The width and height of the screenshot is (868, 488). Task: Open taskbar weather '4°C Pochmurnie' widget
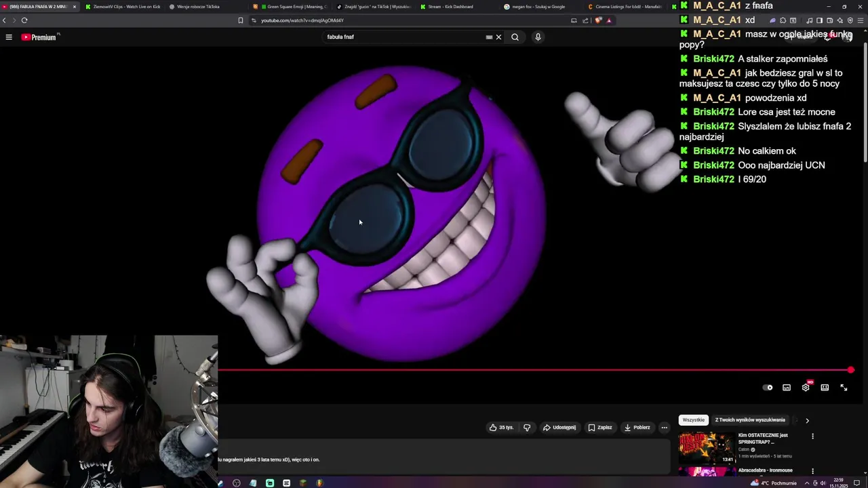[774, 483]
